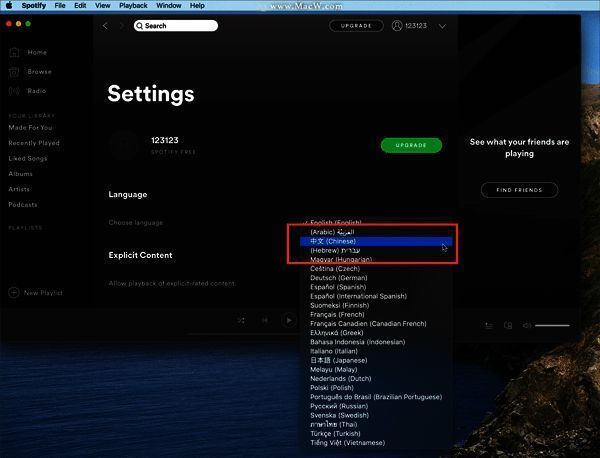This screenshot has width=600, height=458.
Task: Skip to previous track
Action: pyautogui.click(x=265, y=320)
